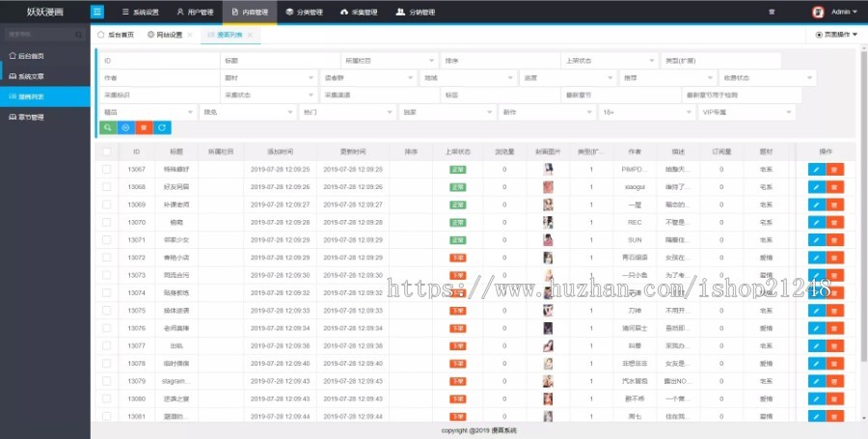The image size is (868, 439).
Task: Open the VIP专属 dropdown filter
Action: click(x=746, y=112)
